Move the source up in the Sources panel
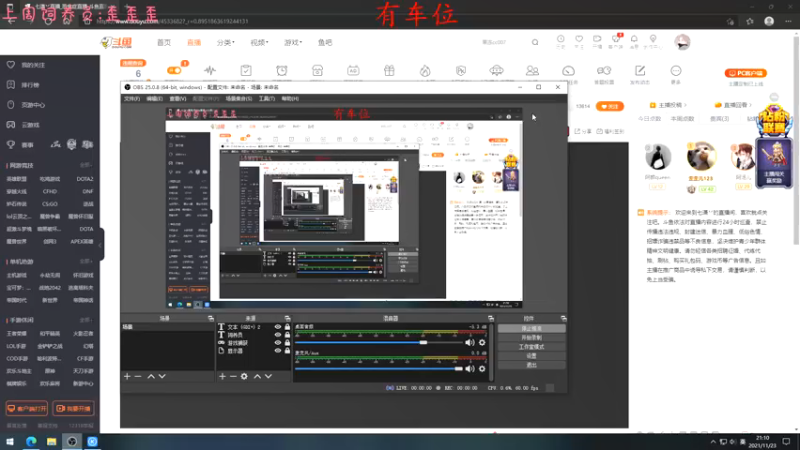800x450 pixels. (x=257, y=377)
